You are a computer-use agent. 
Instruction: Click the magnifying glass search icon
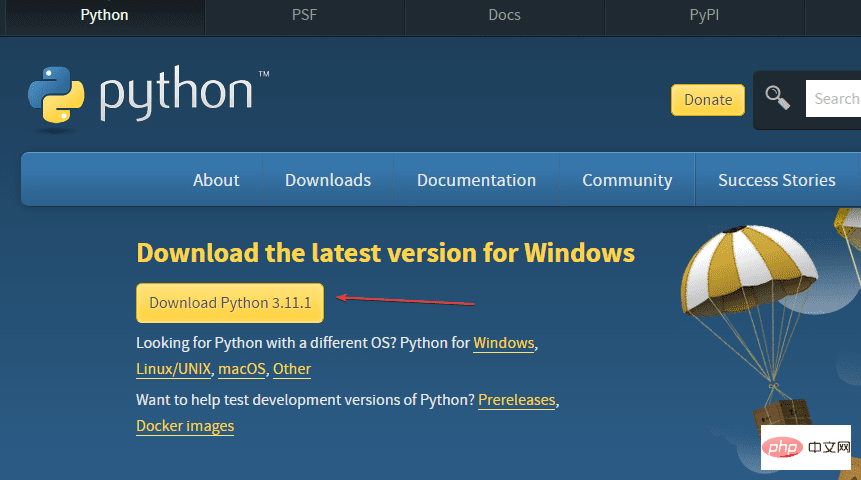coord(778,98)
